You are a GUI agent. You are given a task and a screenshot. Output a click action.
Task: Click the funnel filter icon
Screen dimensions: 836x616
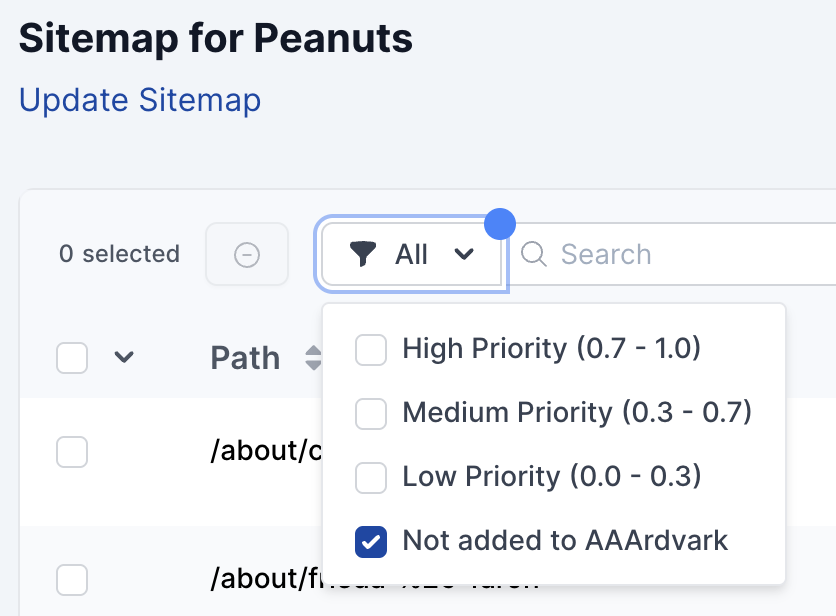point(363,255)
